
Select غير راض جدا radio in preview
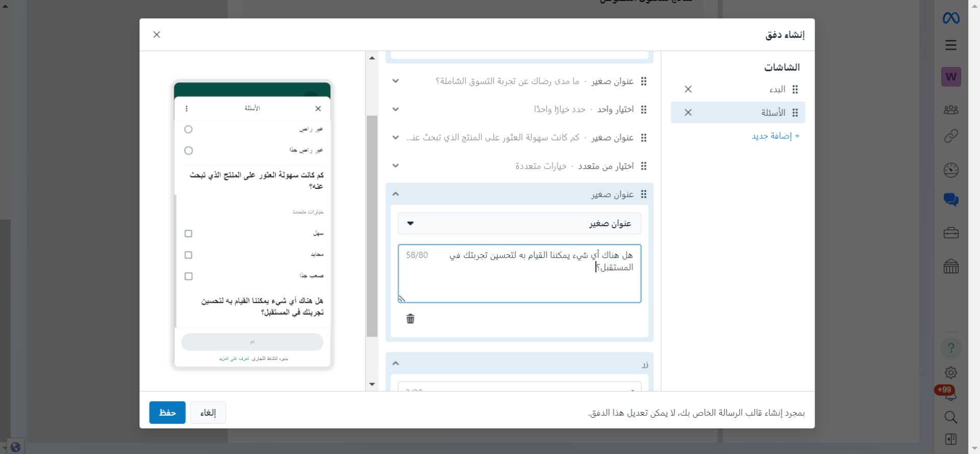tap(188, 151)
